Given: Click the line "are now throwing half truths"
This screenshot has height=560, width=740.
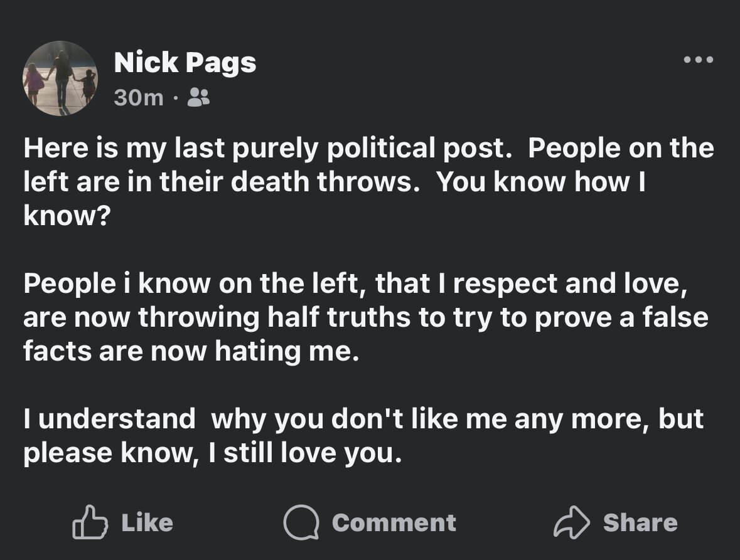Looking at the screenshot, I should [365, 317].
